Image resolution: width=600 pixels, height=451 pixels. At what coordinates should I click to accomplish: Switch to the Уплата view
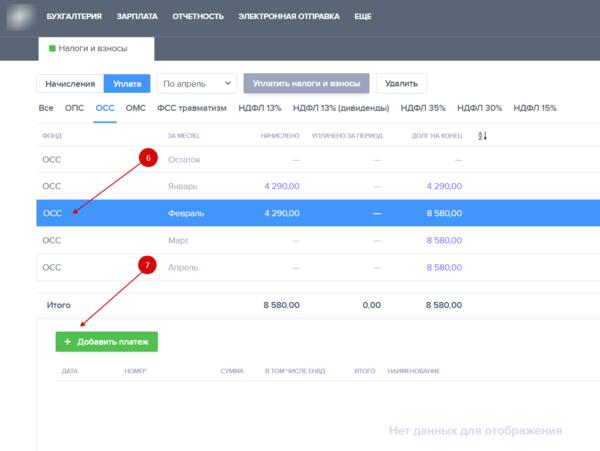(x=128, y=84)
